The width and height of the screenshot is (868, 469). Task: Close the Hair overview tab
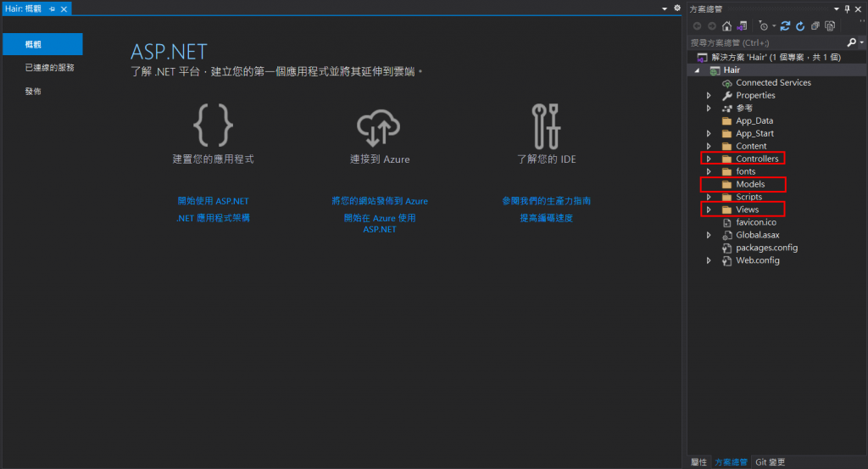coord(64,8)
